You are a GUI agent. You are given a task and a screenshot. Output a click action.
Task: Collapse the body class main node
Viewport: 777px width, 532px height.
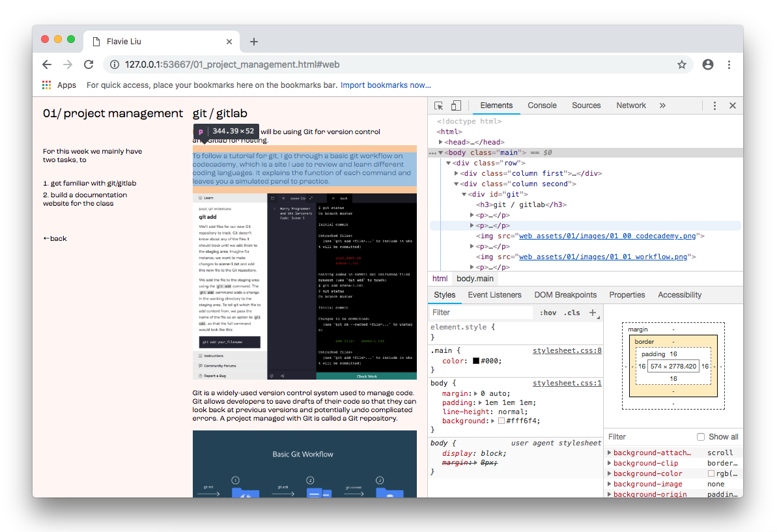click(x=440, y=152)
